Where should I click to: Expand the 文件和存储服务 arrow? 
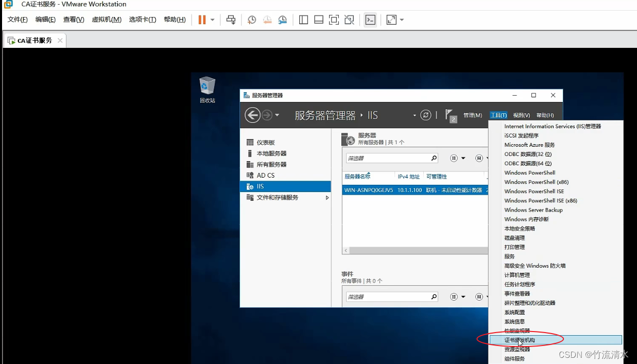point(327,198)
